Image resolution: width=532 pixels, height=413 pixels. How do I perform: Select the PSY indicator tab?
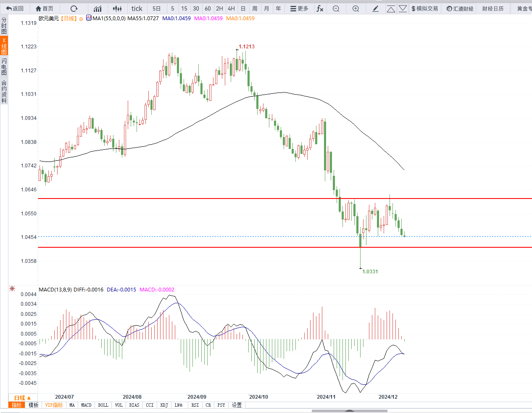coord(221,405)
